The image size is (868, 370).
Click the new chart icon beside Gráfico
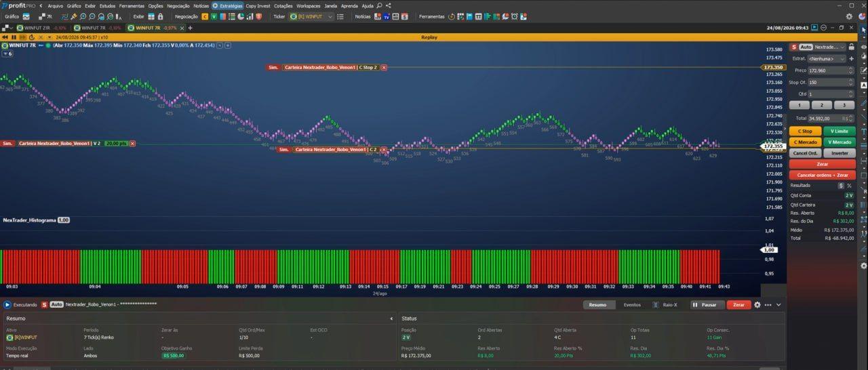coord(26,16)
